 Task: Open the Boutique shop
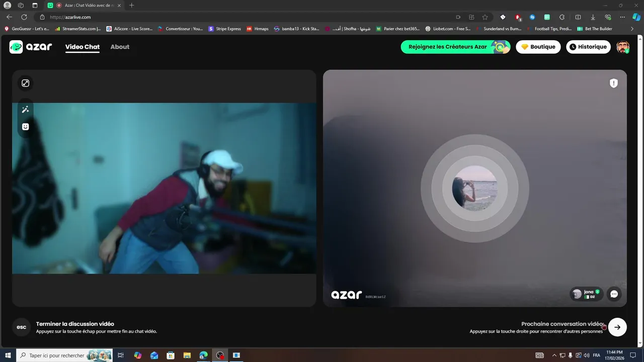coord(538,47)
